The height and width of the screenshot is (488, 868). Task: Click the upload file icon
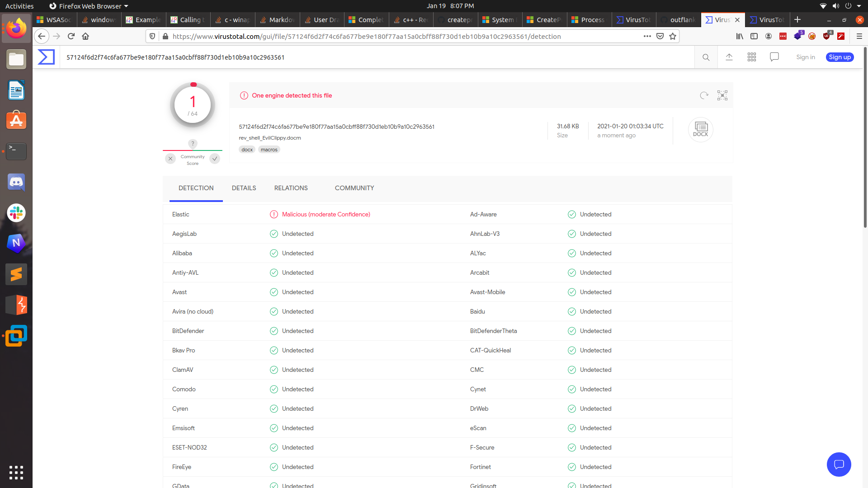click(729, 57)
